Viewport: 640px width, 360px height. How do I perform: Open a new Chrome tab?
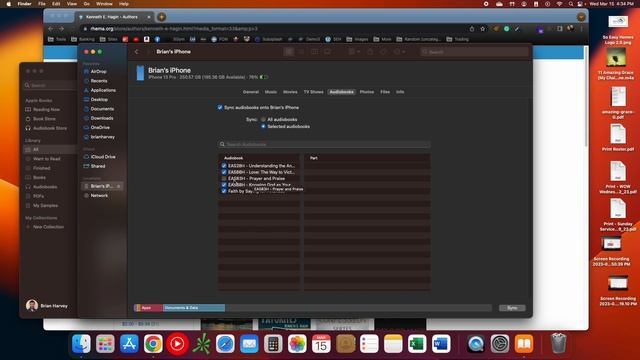click(x=162, y=17)
